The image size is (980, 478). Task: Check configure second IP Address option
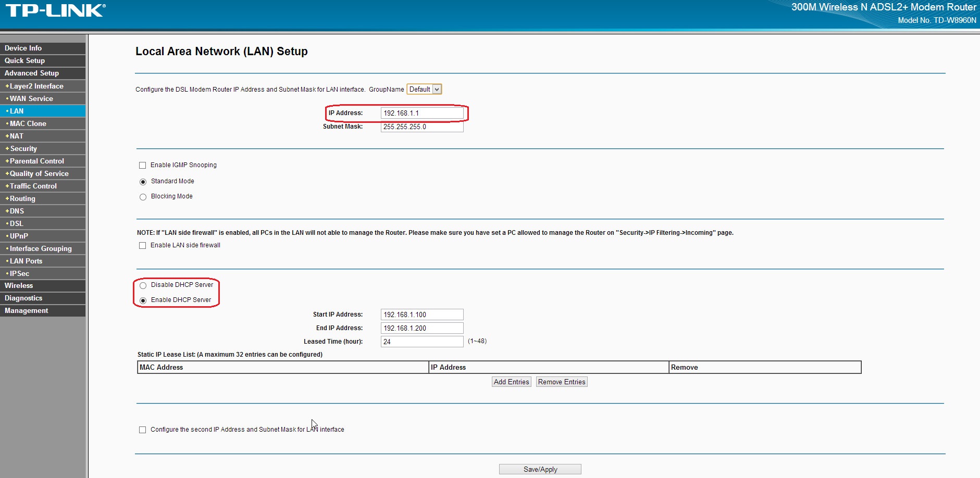tap(142, 430)
